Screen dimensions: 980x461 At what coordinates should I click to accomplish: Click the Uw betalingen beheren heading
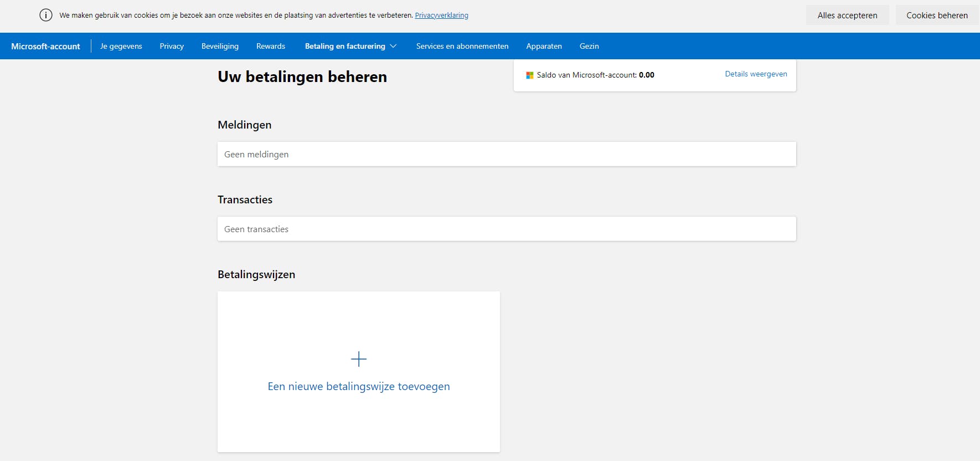point(302,76)
